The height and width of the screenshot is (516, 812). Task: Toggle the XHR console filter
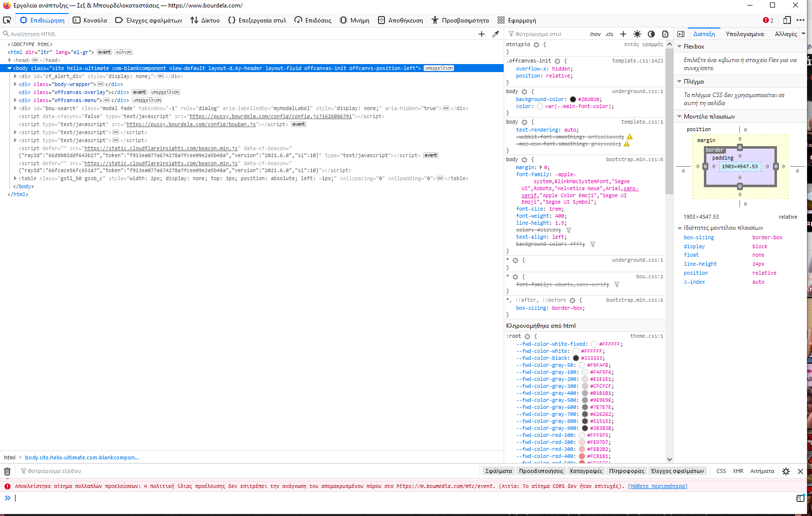click(738, 471)
